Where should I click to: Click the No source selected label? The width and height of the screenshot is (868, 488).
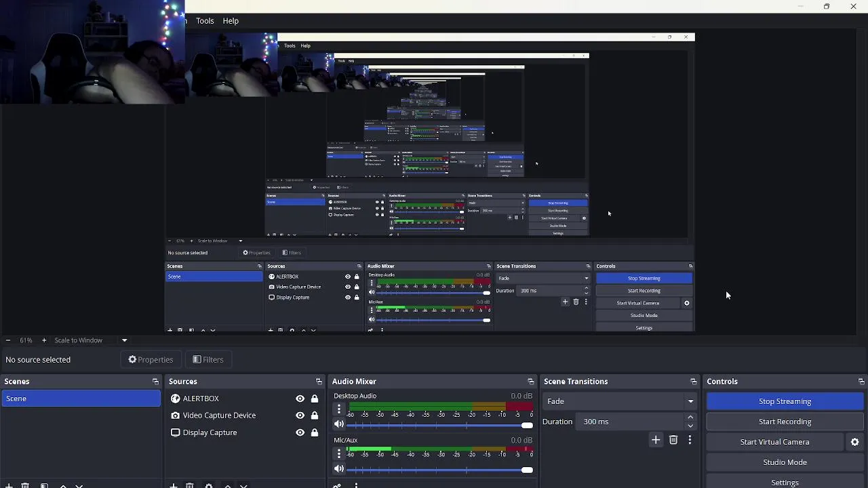point(38,360)
